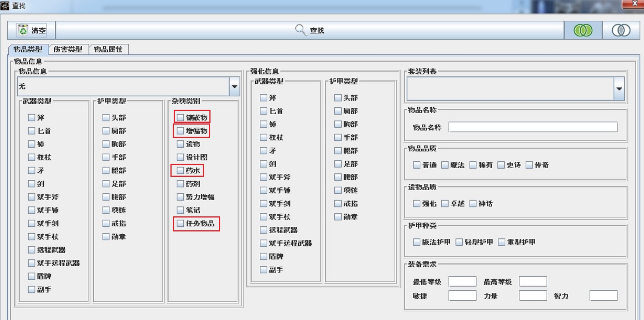The image size is (644, 320).
Task: Enable 神话 under 遗物品质
Action: click(473, 204)
